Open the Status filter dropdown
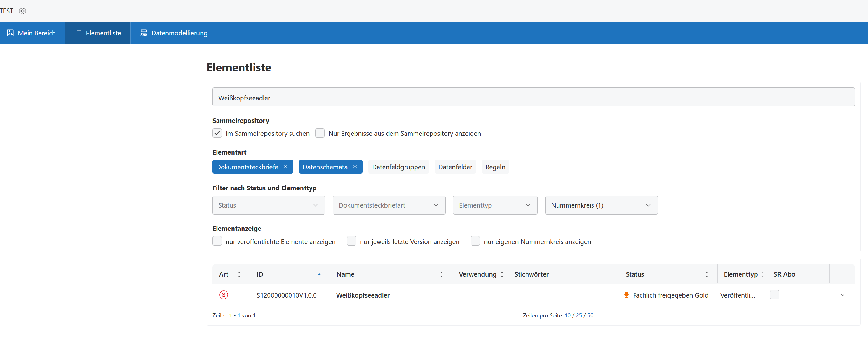Viewport: 868px width, 339px height. coord(268,205)
